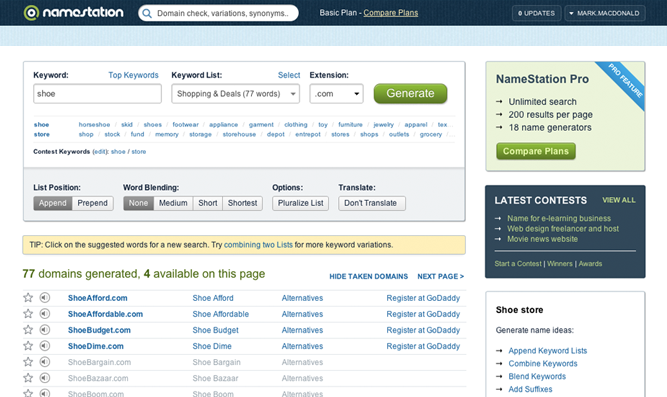667x397 pixels.
Task: Open Compare Plans link in header
Action: [x=391, y=13]
